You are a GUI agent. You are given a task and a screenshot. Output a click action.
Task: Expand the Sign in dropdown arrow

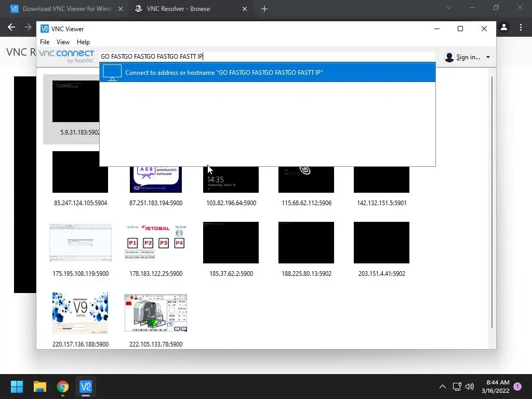click(x=488, y=57)
